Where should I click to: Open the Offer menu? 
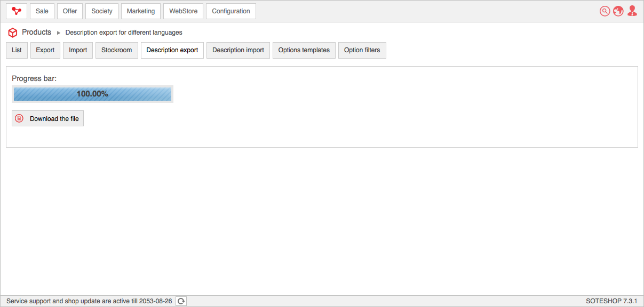[x=70, y=11]
